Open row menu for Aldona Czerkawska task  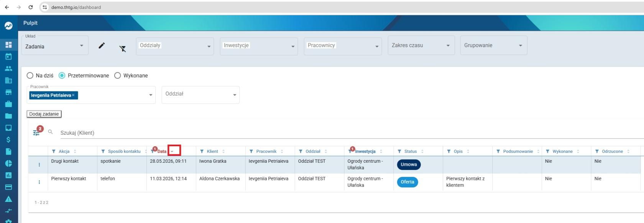(39, 182)
